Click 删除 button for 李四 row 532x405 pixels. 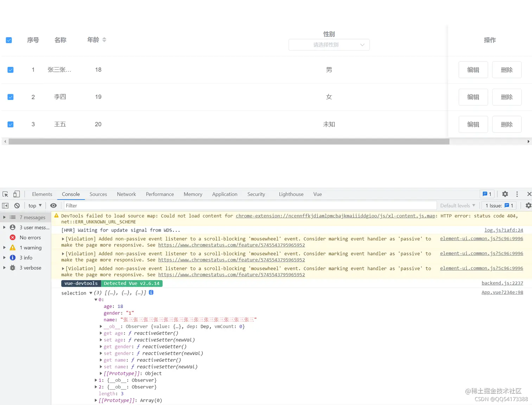507,97
